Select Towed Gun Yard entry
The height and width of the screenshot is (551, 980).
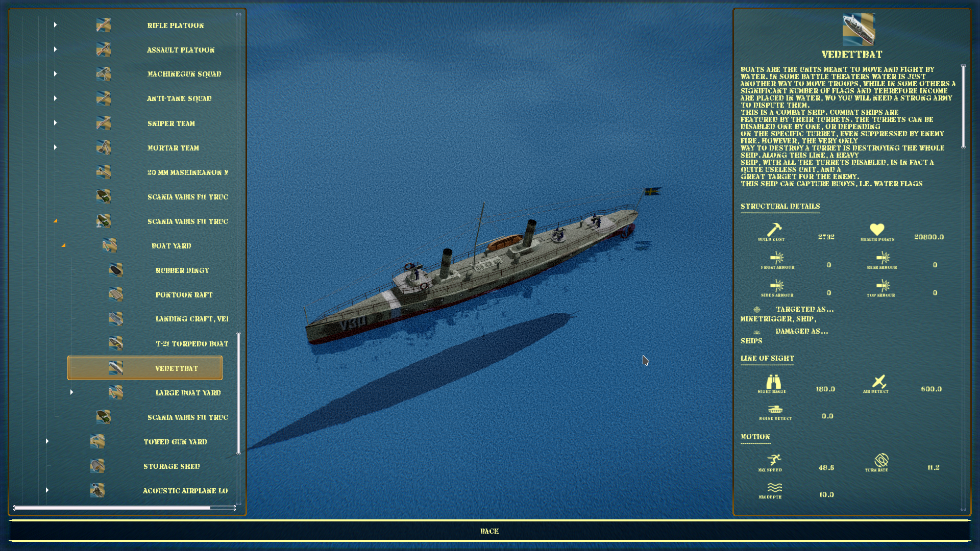click(175, 442)
